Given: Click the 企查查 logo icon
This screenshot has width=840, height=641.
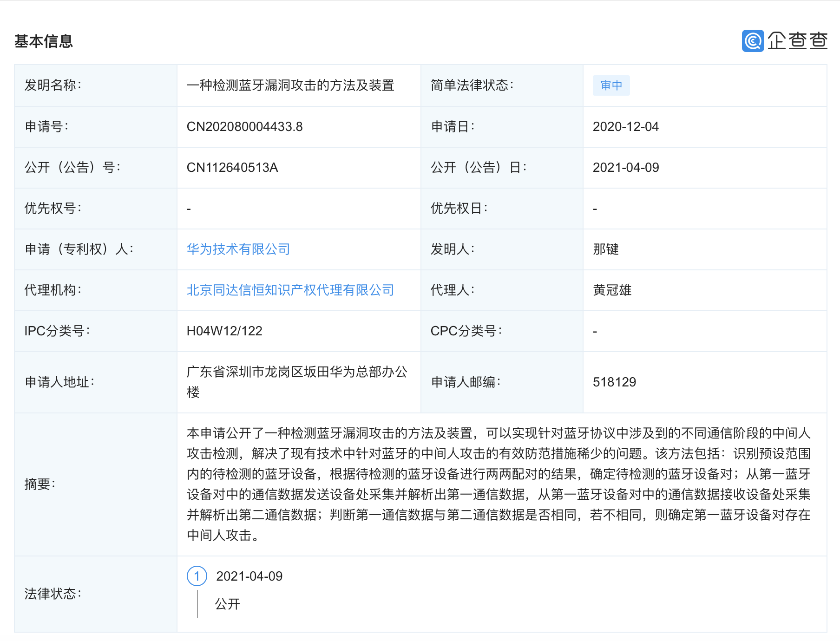Looking at the screenshot, I should 753,41.
